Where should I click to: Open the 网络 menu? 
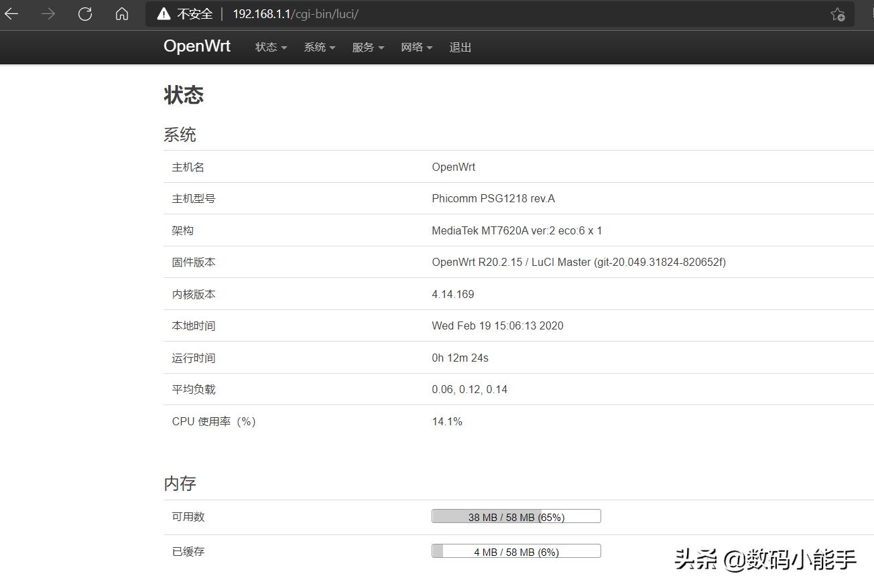pos(412,47)
